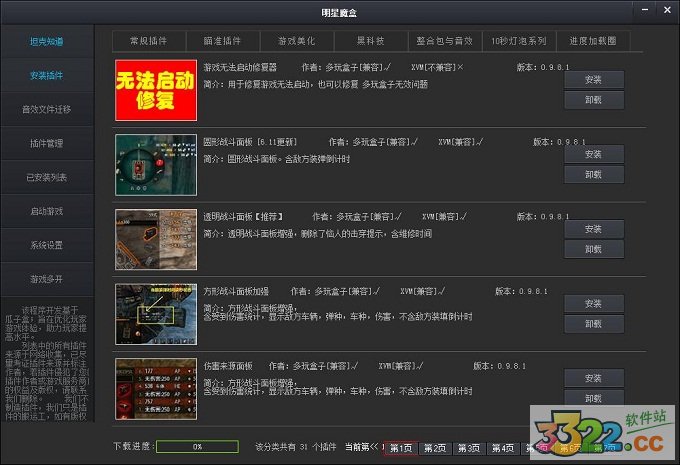The height and width of the screenshot is (465, 680).
Task: Open the 常规插件 tab
Action: pos(149,41)
